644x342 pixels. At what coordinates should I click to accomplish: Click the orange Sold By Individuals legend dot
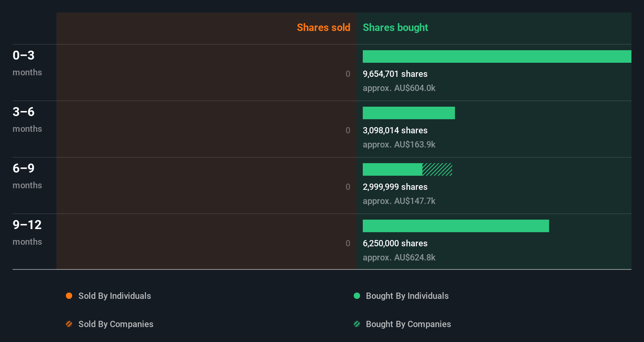[x=69, y=296]
